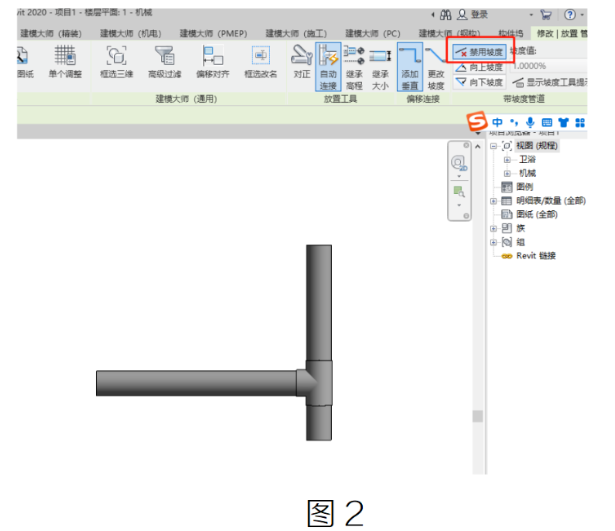This screenshot has width=615, height=531.
Task: Toggle Sogou 中 Chinese input mode
Action: pos(497,122)
